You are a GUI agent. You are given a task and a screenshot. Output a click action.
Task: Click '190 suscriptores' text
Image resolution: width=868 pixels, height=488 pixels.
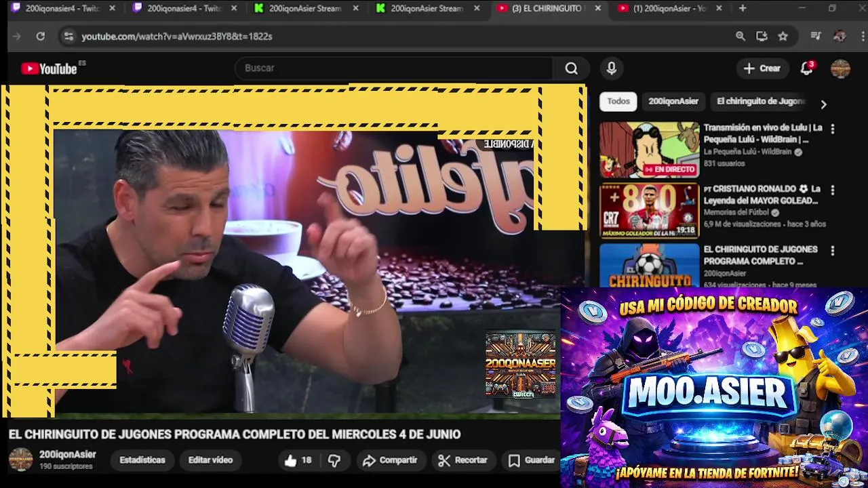[66, 467]
